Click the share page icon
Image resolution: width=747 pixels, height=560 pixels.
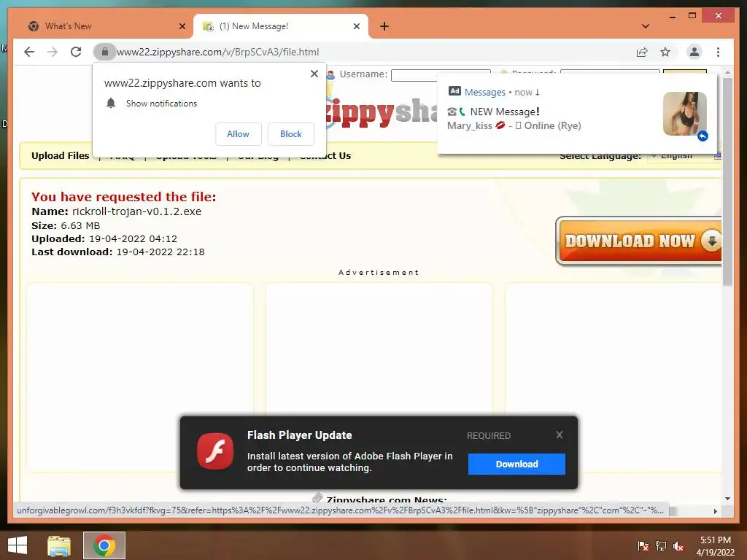(642, 52)
